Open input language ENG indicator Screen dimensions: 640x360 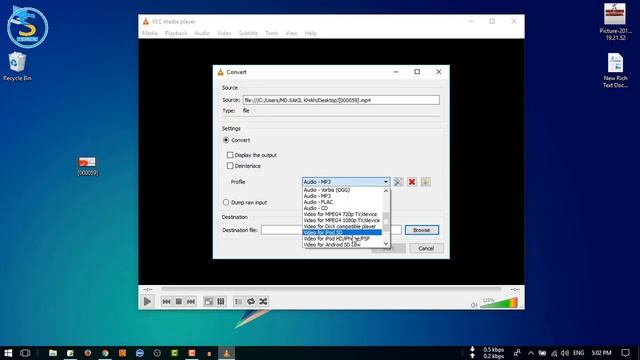click(578, 353)
